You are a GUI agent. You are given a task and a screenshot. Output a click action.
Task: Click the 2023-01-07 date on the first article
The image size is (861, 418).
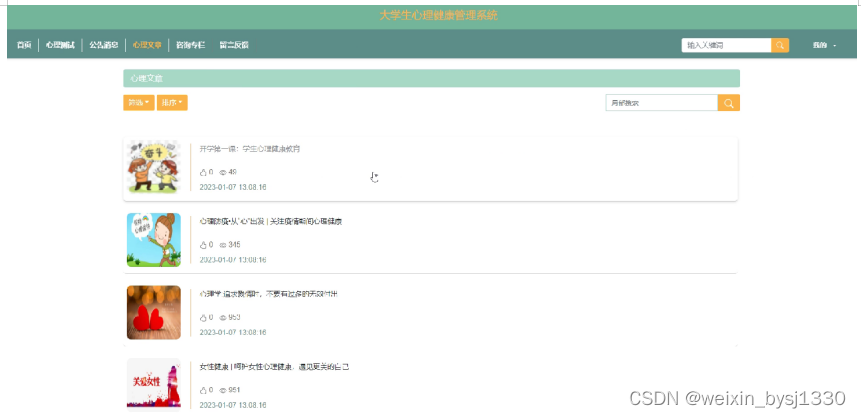233,187
